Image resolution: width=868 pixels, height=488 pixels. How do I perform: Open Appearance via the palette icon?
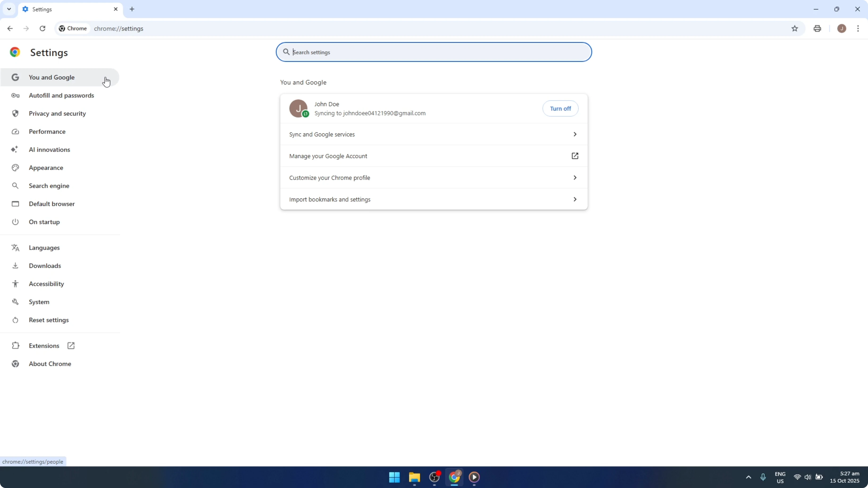[x=15, y=167]
